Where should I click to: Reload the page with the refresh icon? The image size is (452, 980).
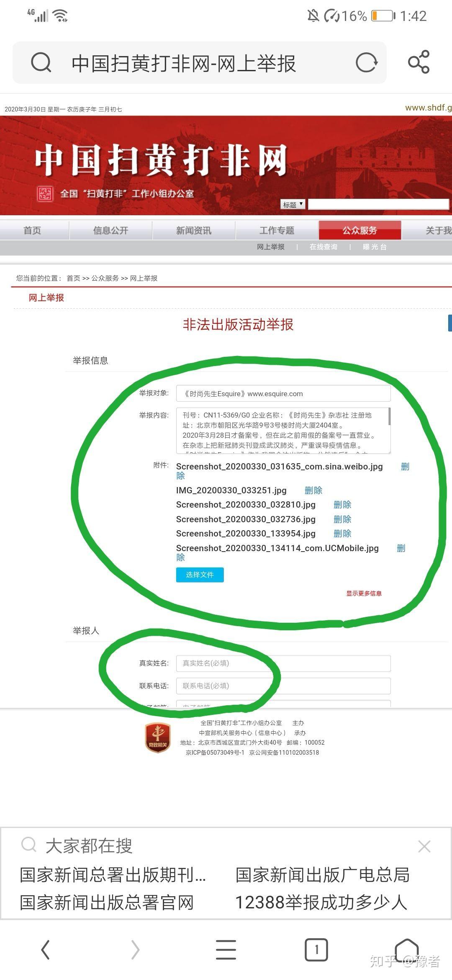click(x=367, y=63)
